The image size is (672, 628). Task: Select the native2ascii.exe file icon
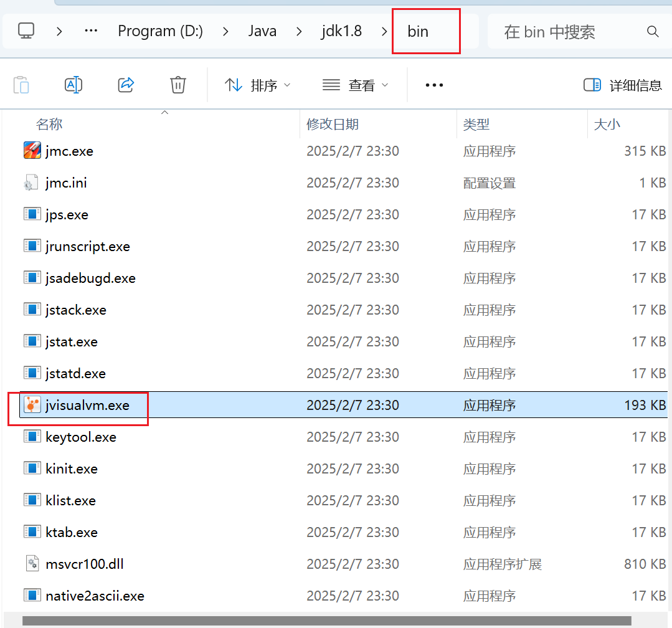click(x=32, y=594)
